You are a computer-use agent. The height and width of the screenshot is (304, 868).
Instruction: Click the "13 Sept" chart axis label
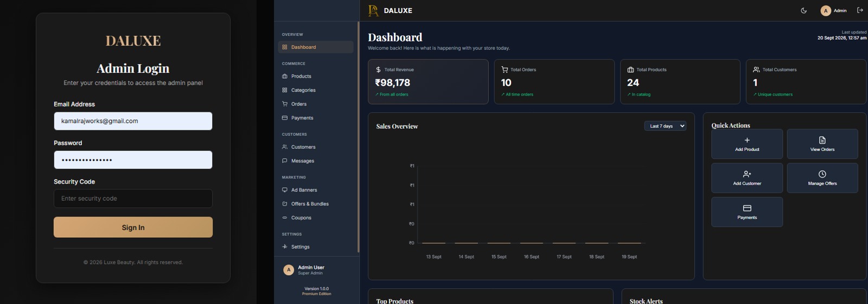pyautogui.click(x=434, y=257)
